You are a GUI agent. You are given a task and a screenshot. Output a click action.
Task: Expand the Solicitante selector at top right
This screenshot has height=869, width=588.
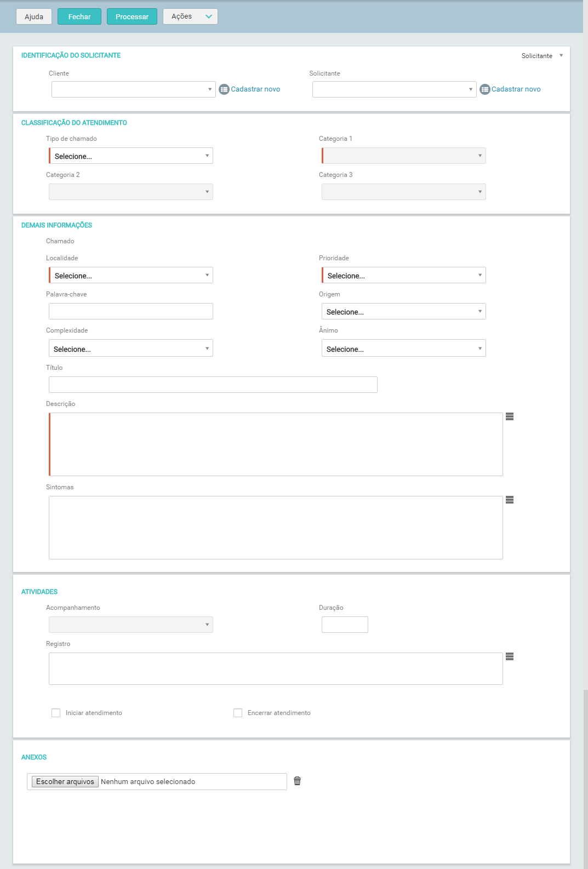[x=542, y=56]
